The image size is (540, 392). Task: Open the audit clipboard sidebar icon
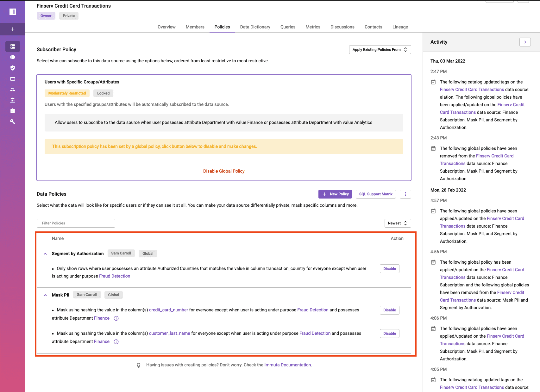point(13,111)
